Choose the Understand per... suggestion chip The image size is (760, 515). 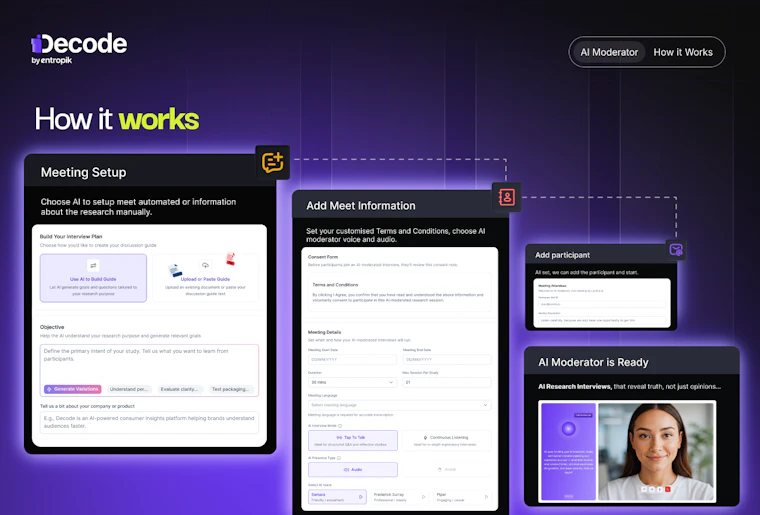(x=128, y=389)
